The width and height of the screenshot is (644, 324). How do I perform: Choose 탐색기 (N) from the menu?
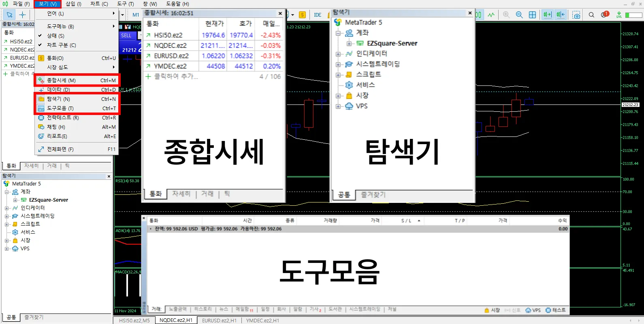tap(77, 99)
